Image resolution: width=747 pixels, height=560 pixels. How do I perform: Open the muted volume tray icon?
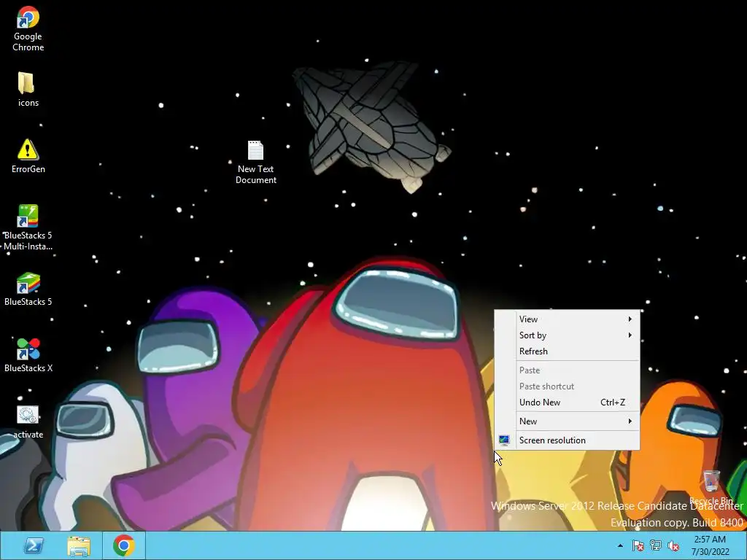click(673, 545)
